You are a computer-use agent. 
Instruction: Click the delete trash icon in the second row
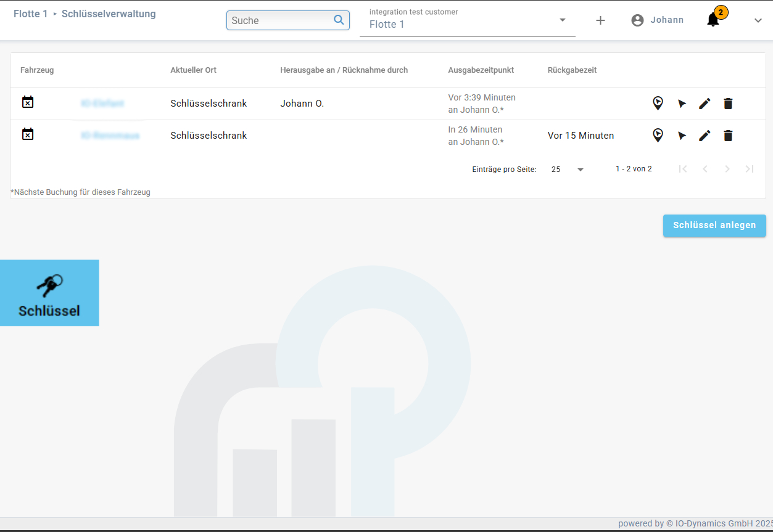click(728, 136)
